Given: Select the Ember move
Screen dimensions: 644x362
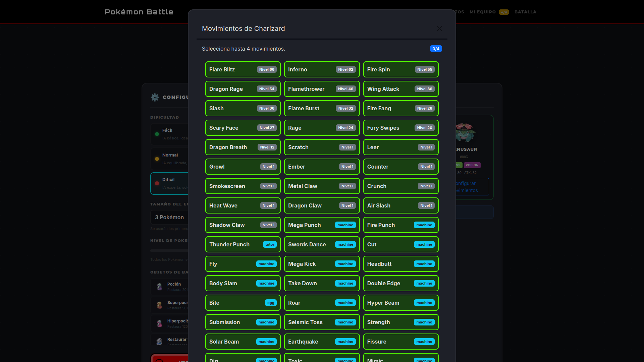Looking at the screenshot, I should [x=322, y=167].
